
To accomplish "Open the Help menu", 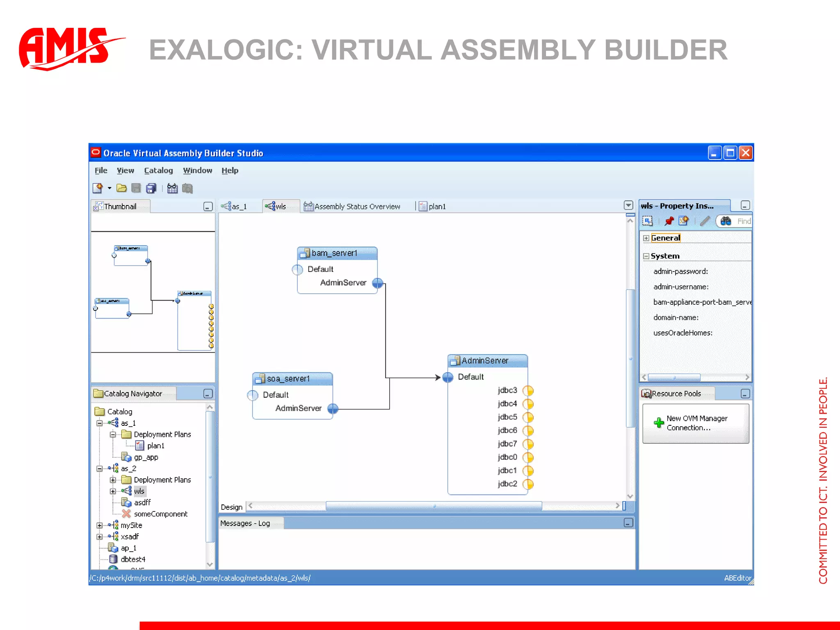I will 230,171.
